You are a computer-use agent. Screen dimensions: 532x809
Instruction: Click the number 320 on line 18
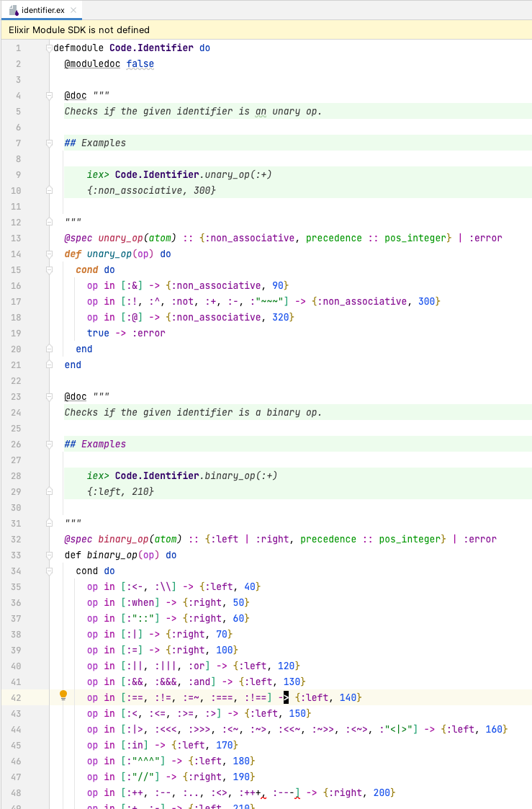281,317
